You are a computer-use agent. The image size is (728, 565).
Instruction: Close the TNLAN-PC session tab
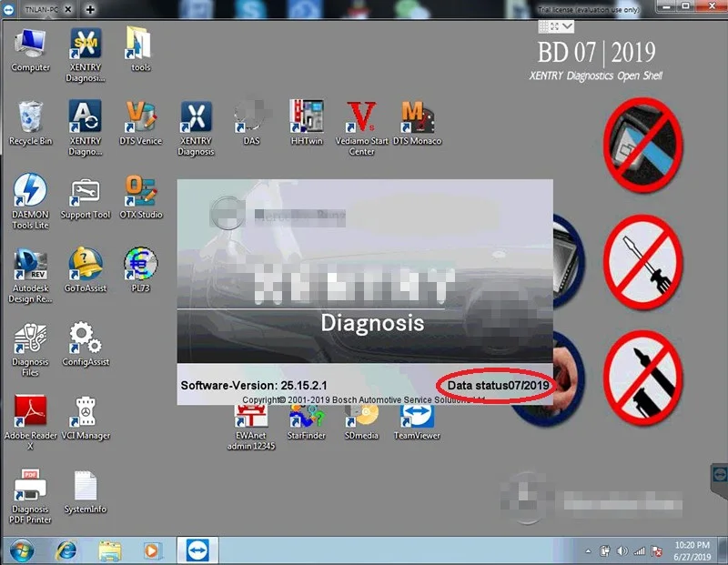(x=68, y=9)
